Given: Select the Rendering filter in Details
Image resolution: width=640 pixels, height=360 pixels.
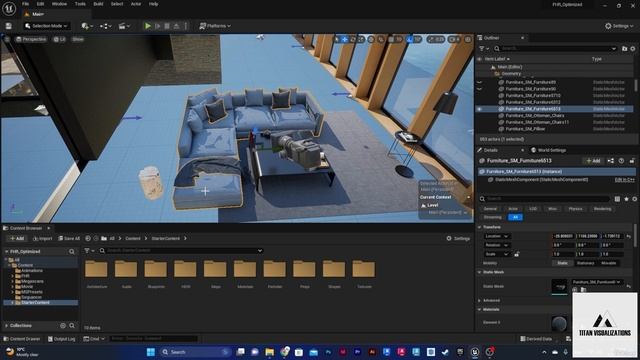Looking at the screenshot, I should click(x=602, y=209).
